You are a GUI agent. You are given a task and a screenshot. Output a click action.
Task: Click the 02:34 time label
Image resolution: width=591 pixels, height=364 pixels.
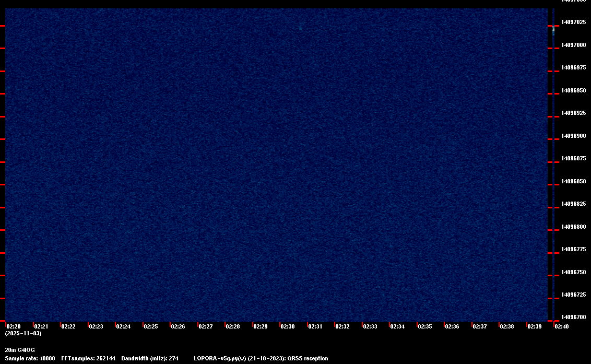pos(397,326)
